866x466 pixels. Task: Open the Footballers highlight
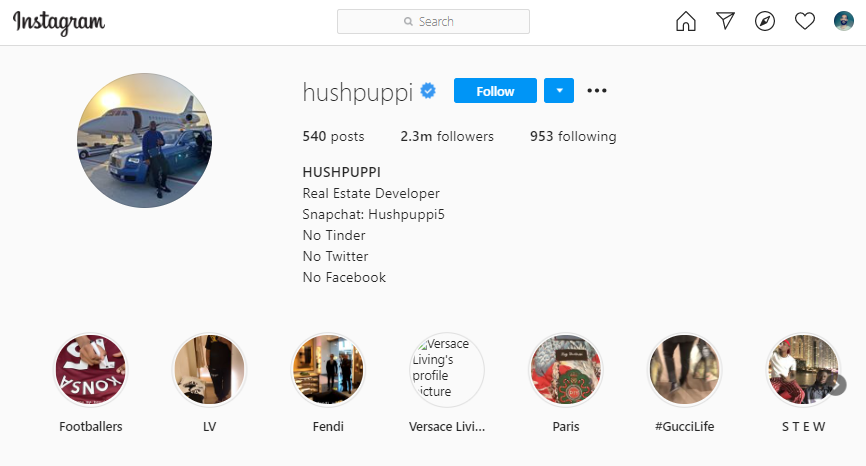click(91, 370)
